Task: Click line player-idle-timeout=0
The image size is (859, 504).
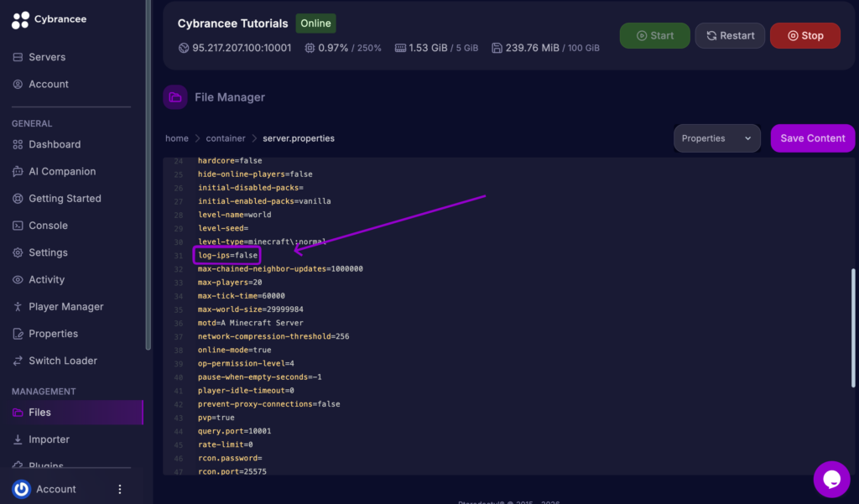Action: click(246, 390)
